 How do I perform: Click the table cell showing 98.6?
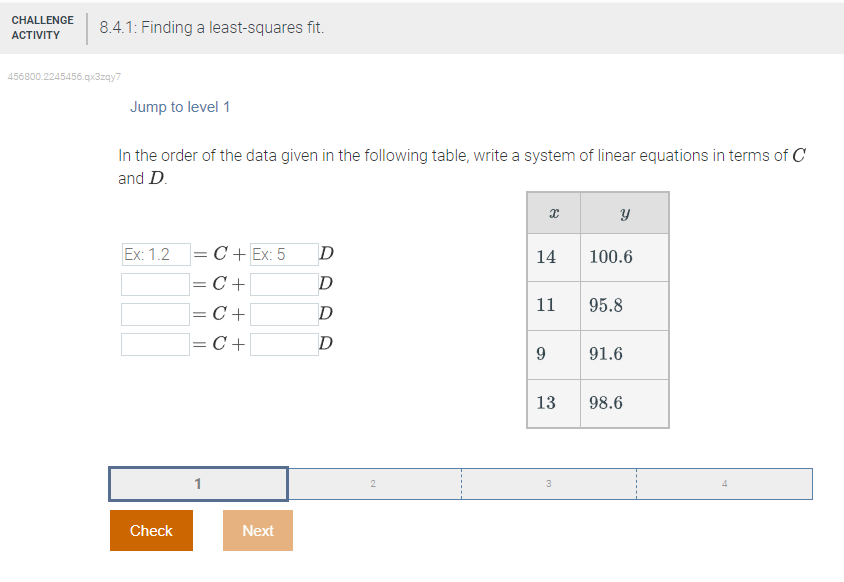(624, 403)
